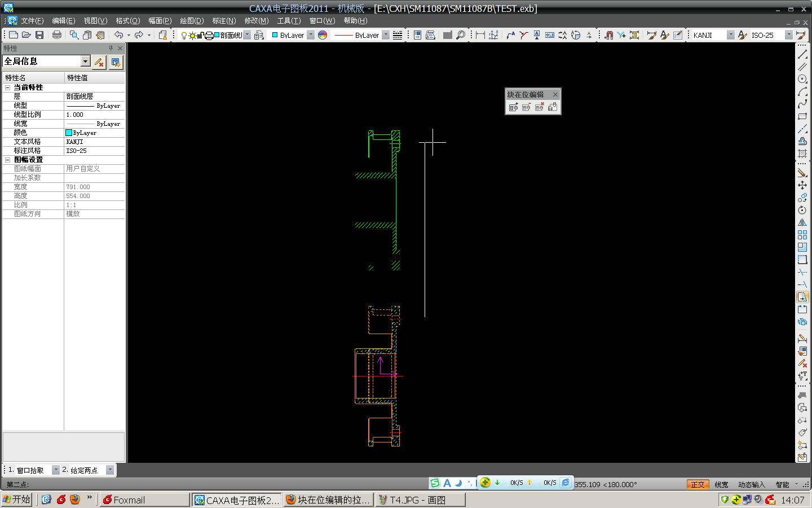Switch to Foxmail in taskbar
This screenshot has height=508, width=812.
point(144,500)
